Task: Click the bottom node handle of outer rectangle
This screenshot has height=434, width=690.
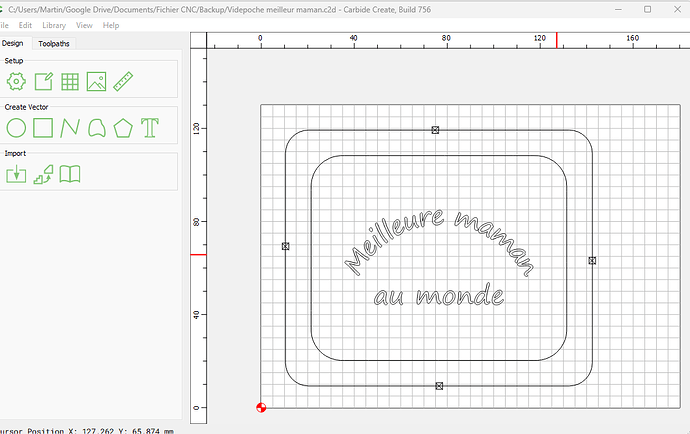Action: point(439,386)
